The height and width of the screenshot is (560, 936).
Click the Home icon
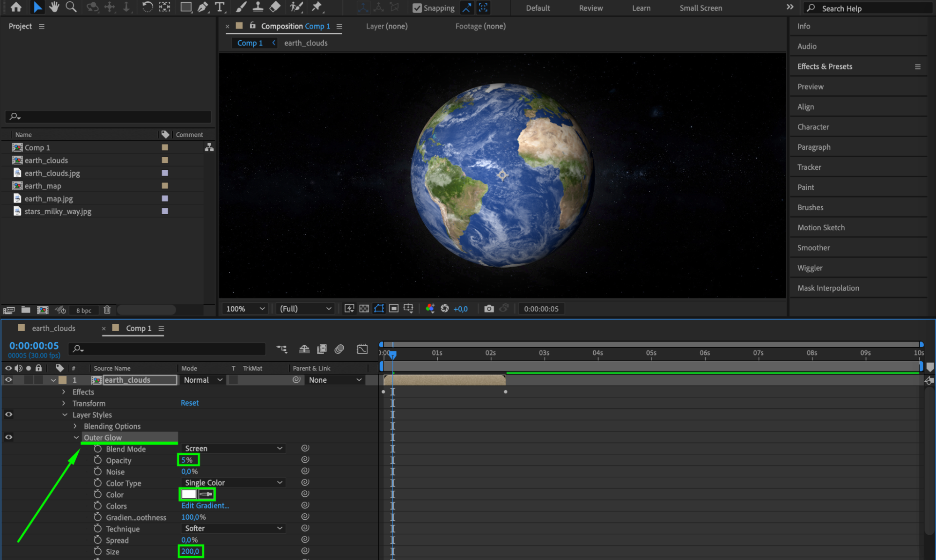16,7
